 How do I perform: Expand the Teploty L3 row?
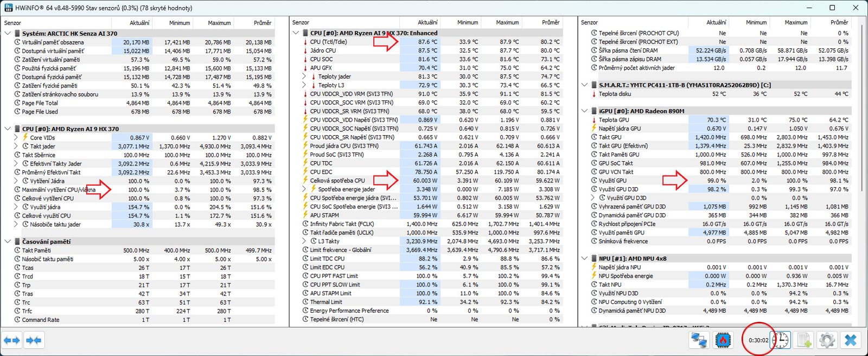[x=304, y=85]
